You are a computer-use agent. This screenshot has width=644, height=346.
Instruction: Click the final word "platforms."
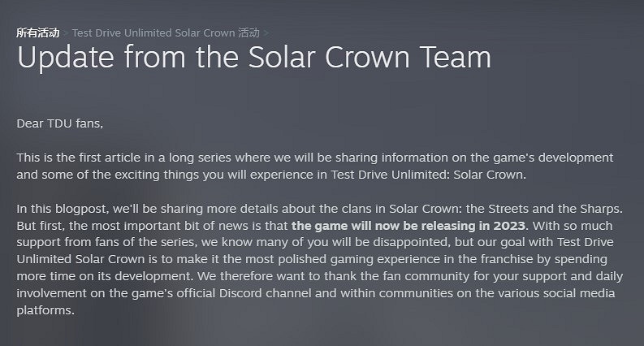(x=45, y=310)
